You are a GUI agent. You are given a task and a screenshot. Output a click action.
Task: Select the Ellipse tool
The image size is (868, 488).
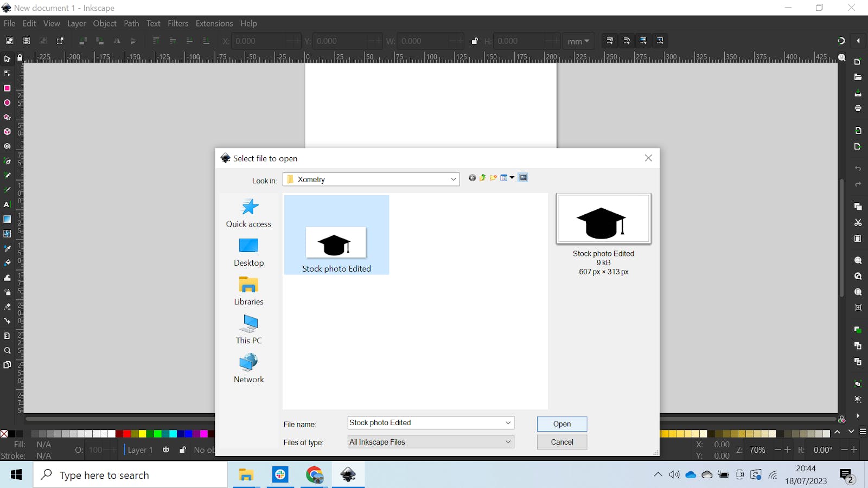(x=7, y=102)
